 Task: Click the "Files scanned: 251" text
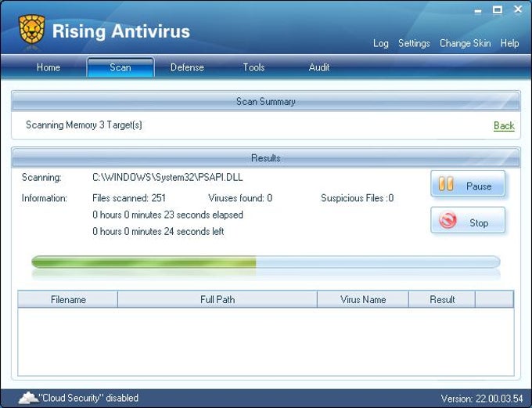click(129, 198)
